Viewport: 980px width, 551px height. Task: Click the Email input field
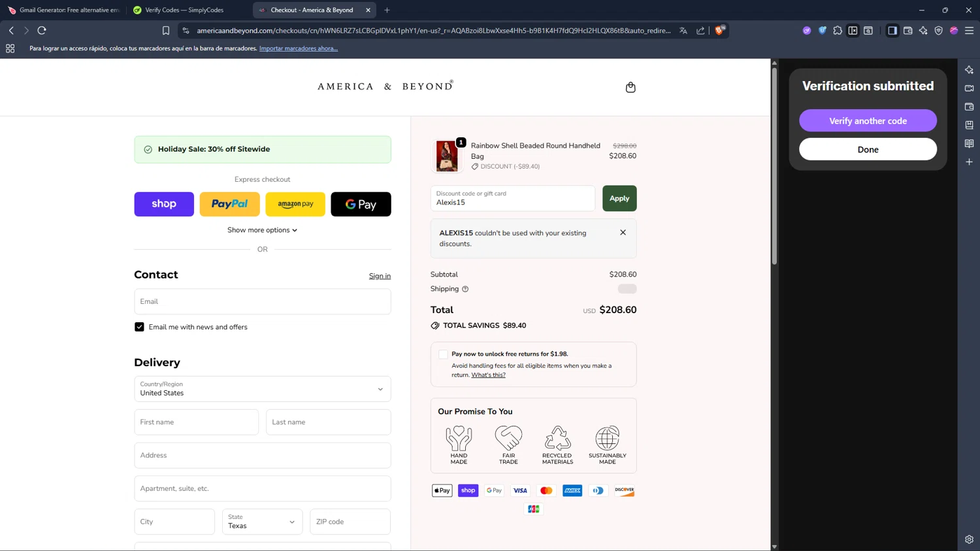point(262,301)
